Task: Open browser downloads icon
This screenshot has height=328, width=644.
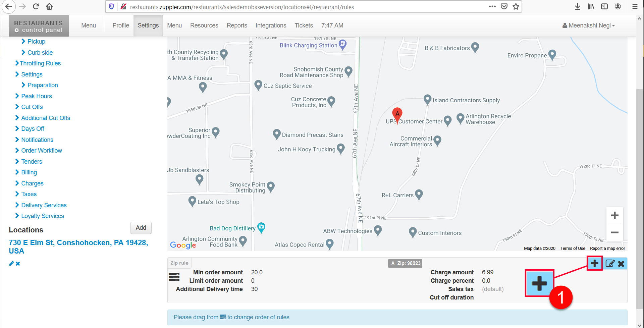Action: click(x=578, y=6)
